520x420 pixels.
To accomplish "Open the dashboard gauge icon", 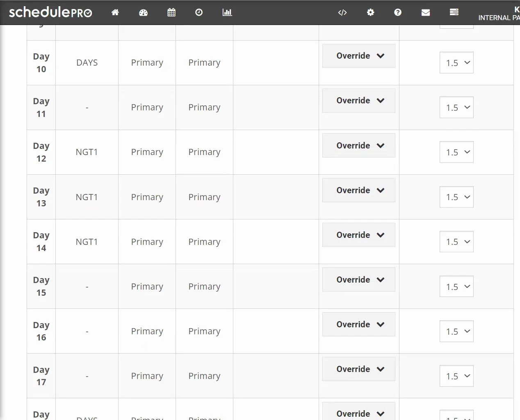I will coord(143,12).
